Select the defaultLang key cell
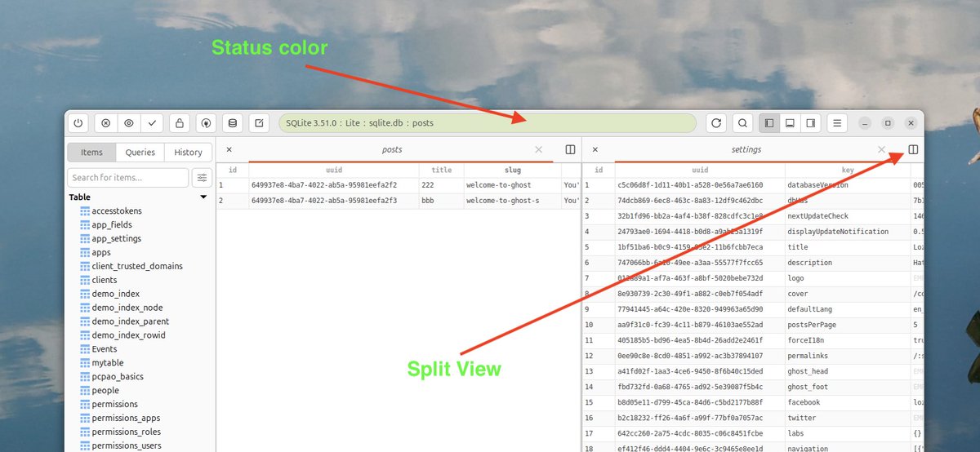The image size is (980, 452). [848, 309]
